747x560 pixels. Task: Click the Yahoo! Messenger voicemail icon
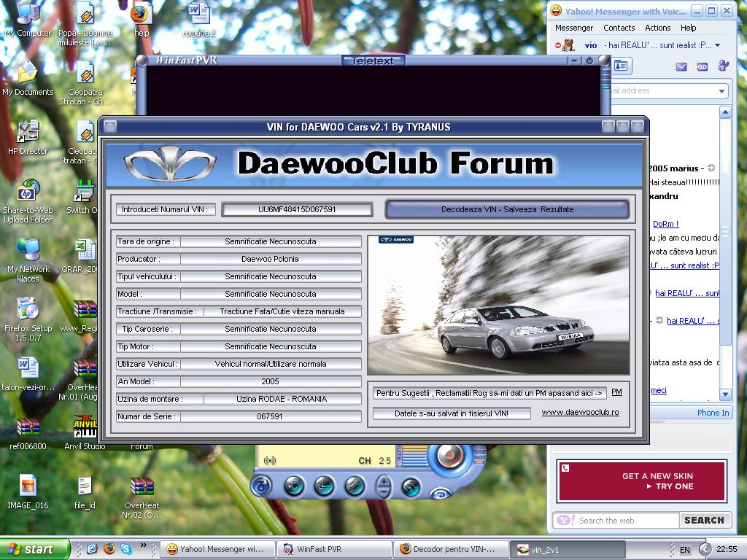tap(702, 66)
